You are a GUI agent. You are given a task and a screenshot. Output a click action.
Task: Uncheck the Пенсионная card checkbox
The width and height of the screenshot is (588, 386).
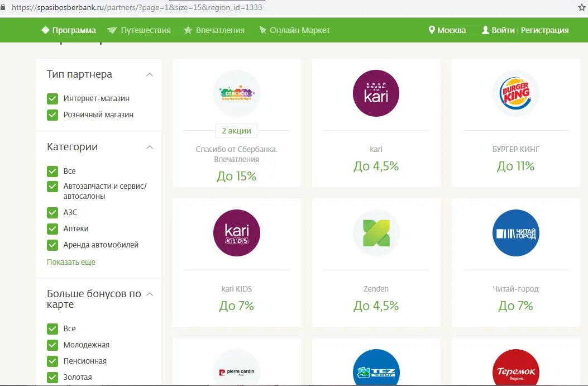tap(52, 361)
